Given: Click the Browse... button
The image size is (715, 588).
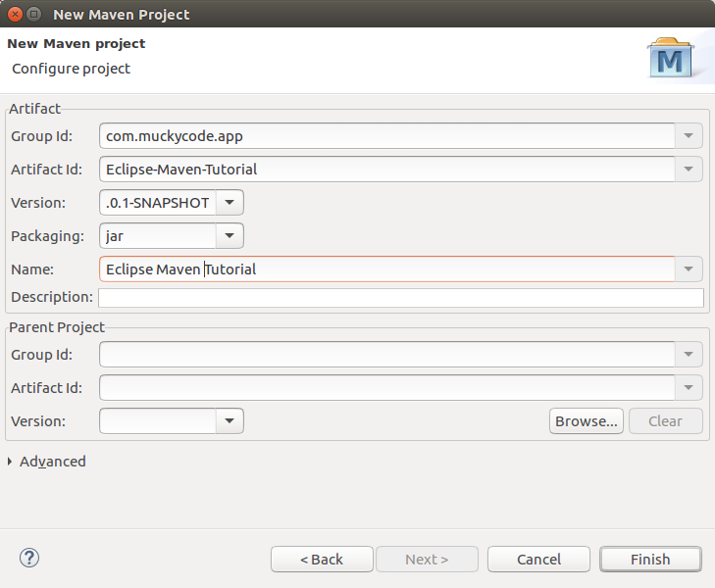Looking at the screenshot, I should point(587,420).
